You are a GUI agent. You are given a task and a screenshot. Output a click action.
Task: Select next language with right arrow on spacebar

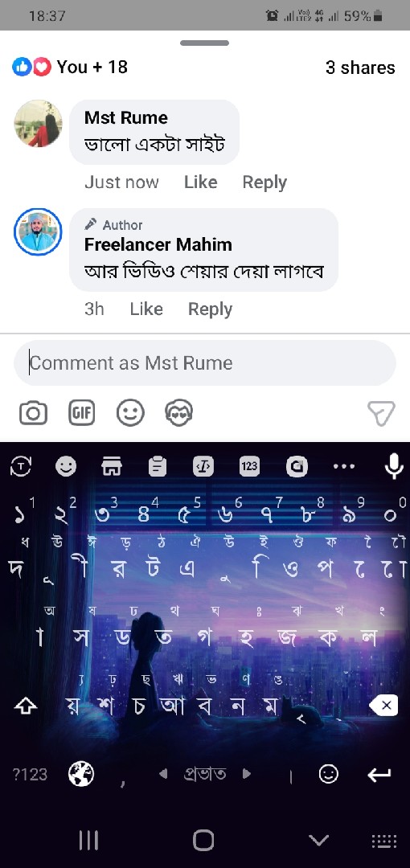(x=247, y=774)
